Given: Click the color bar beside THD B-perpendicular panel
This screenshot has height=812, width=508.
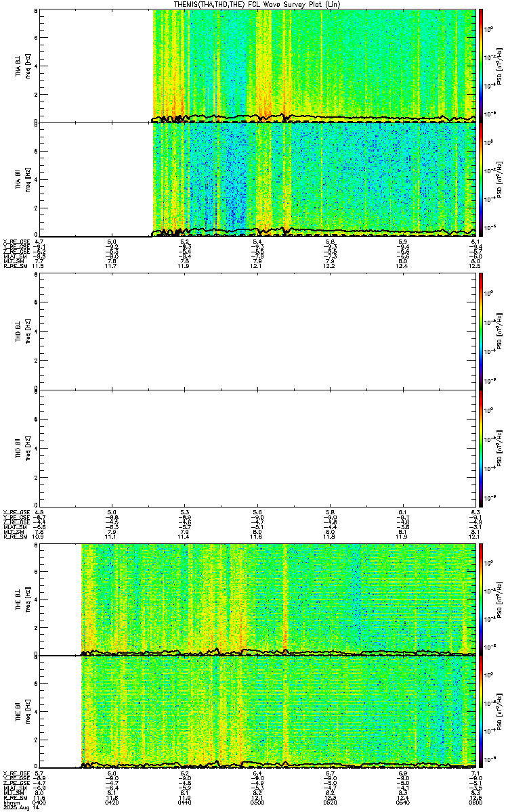Looking at the screenshot, I should [x=481, y=332].
